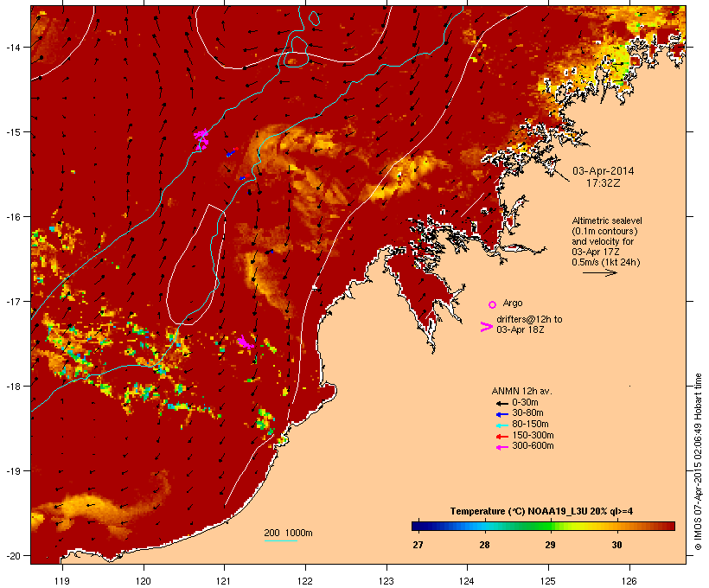The width and height of the screenshot is (709, 588).
Task: Click the '124' longitude axis label
Action: (467, 581)
